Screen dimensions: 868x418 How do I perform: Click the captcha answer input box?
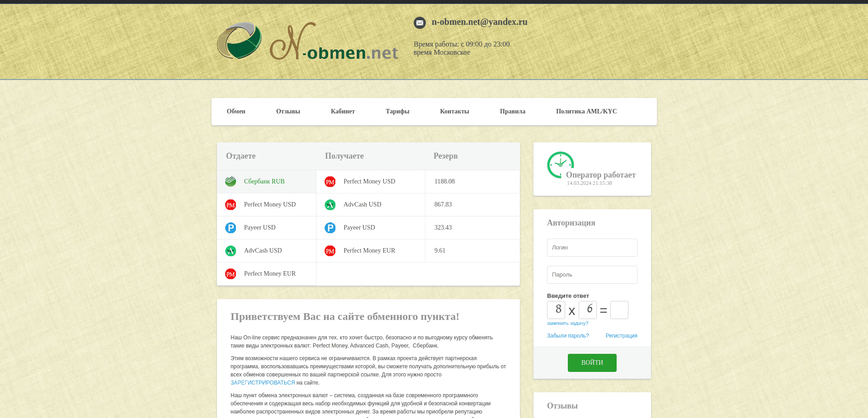619,310
